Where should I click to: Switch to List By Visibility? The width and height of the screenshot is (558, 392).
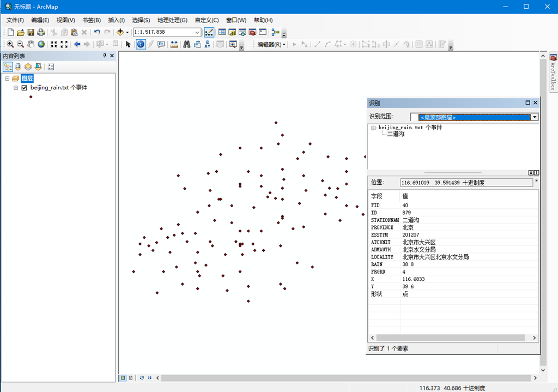click(x=28, y=67)
